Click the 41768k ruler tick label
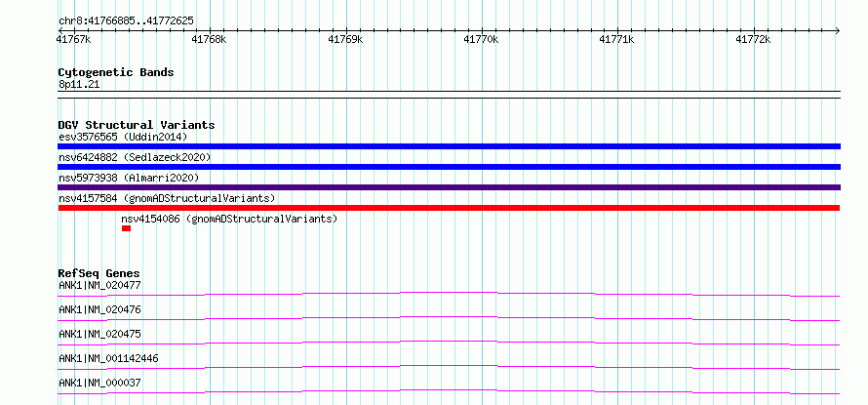 [x=209, y=39]
